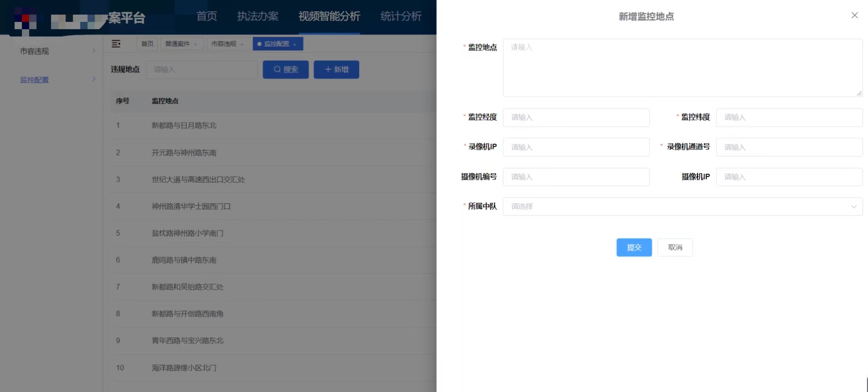Click the 序号 column header
868x392 pixels.
click(x=122, y=101)
